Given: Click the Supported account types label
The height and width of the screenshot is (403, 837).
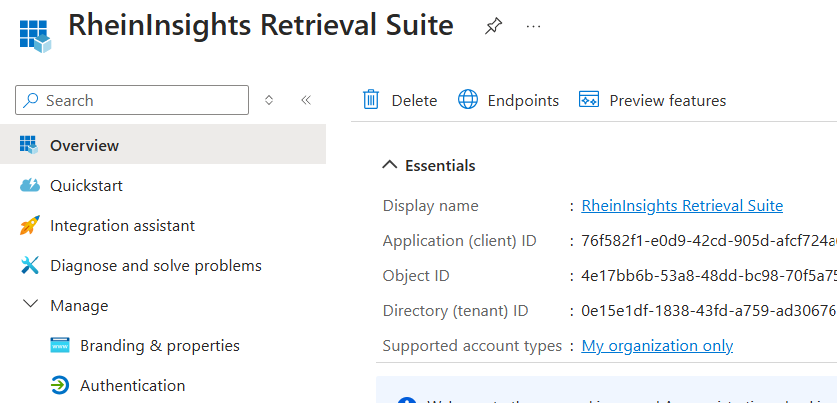Looking at the screenshot, I should pyautogui.click(x=472, y=345).
